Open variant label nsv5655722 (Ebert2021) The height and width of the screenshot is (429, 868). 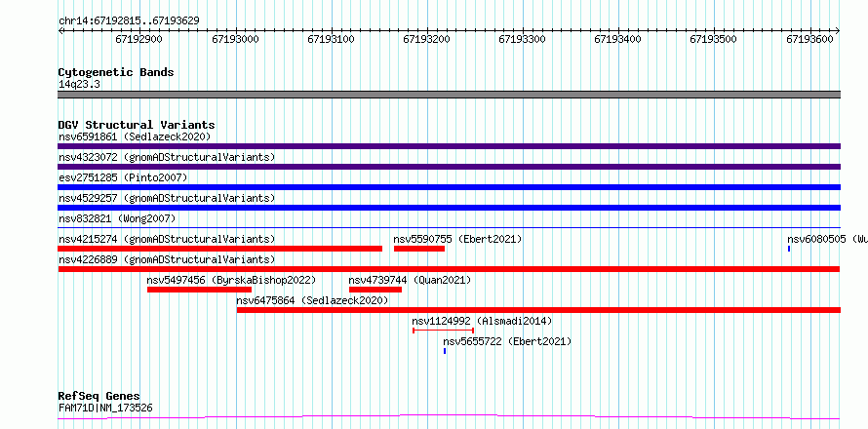coord(507,341)
